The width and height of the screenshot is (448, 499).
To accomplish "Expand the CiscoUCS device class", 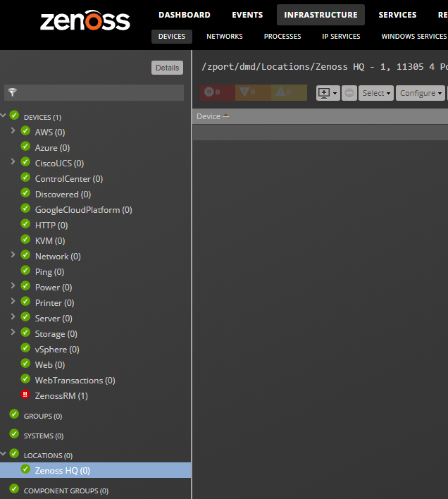I will [13, 161].
